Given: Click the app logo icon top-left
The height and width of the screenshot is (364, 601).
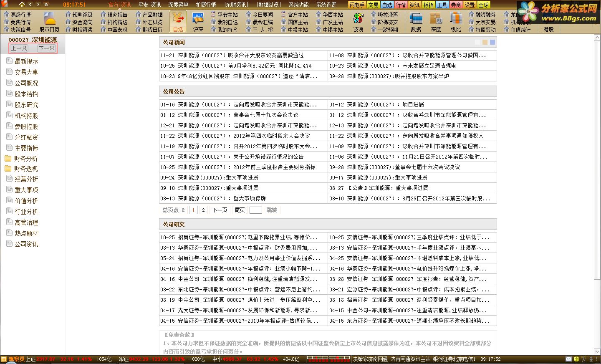Looking at the screenshot, I should tap(4, 4).
